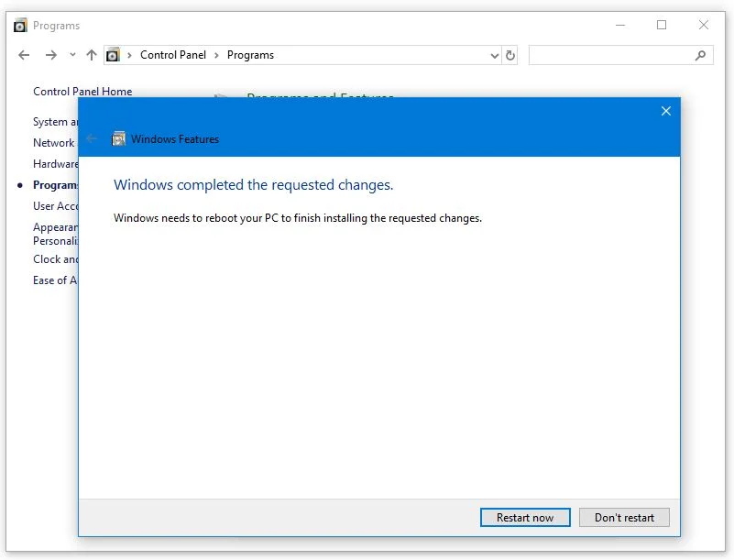Open Hardware category in sidebar

point(55,164)
